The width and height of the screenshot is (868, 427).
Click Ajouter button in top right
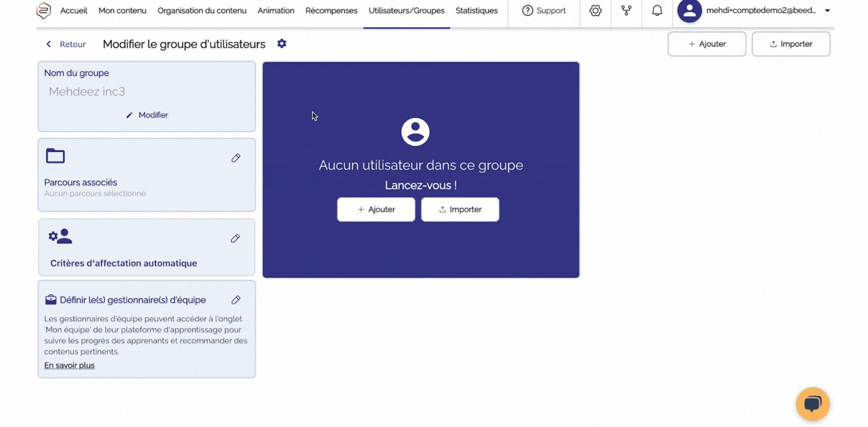point(707,44)
